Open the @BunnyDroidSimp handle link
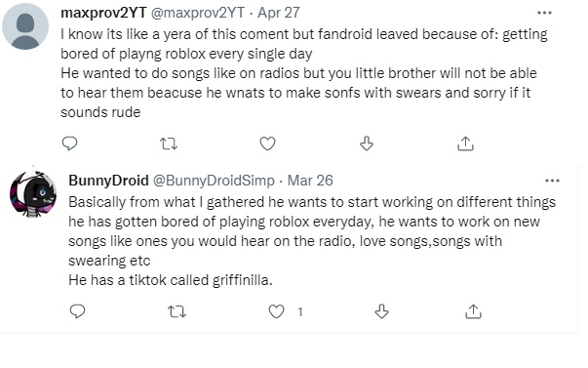 pos(214,181)
